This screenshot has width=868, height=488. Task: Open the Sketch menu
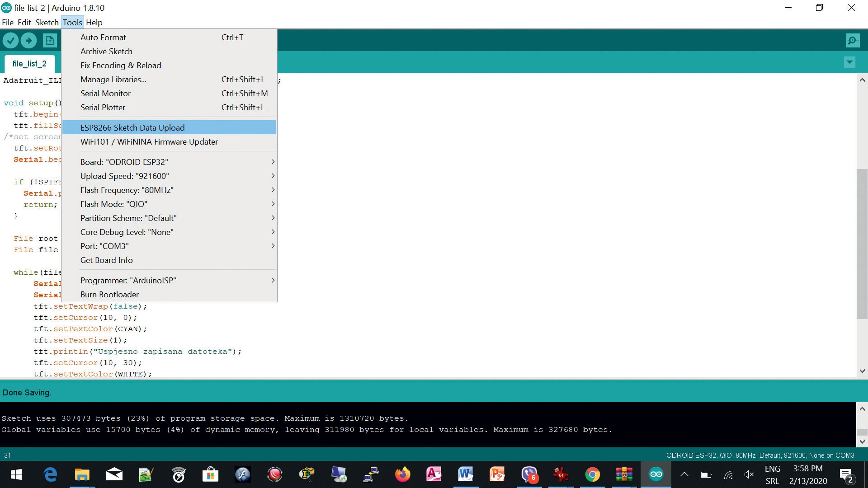click(47, 22)
